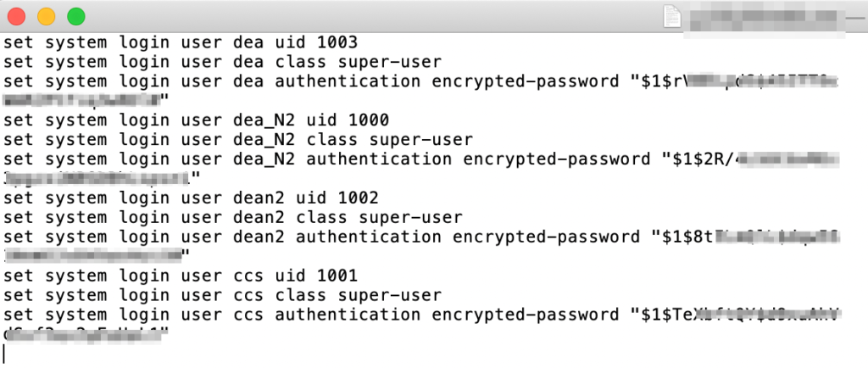Click uid value 1001 for ccs
Viewport: 868px width, 368px height.
tap(337, 275)
